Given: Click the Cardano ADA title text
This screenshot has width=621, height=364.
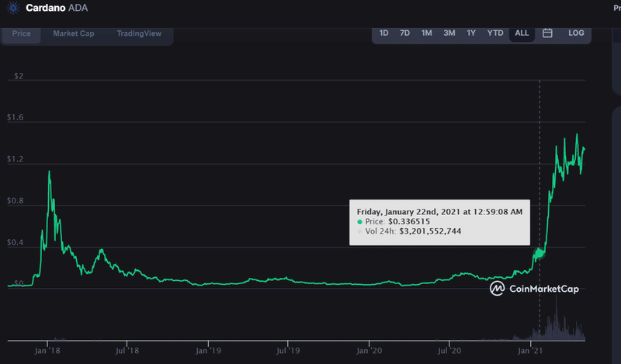Looking at the screenshot, I should [x=57, y=8].
